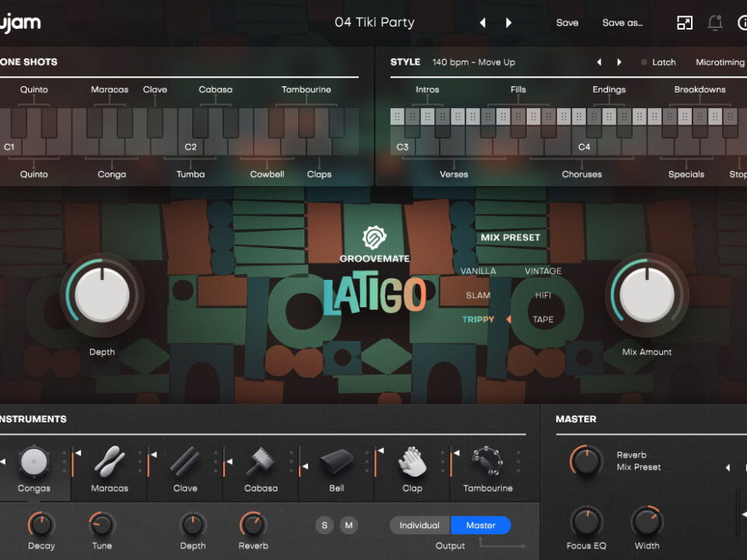The width and height of the screenshot is (747, 560).
Task: Click the resize window icon
Action: [685, 23]
